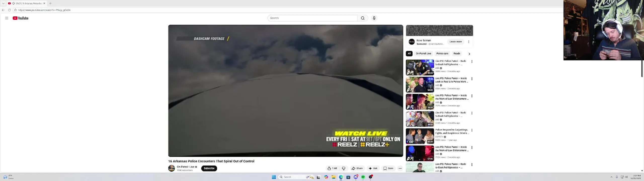
Task: Click the magnifier search button
Action: (x=363, y=18)
